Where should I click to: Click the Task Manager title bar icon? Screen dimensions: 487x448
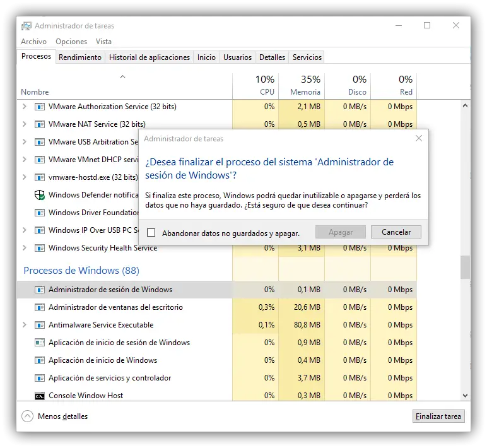(x=26, y=26)
